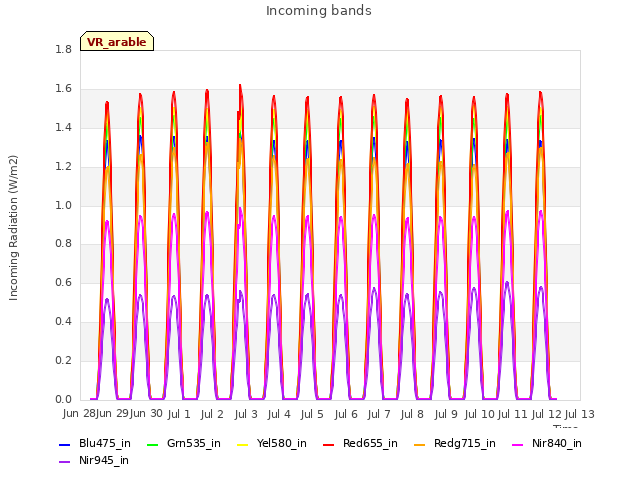Screen dimensions: 640x480
Task: Select the Blu475_in legend label
Action: point(105,444)
